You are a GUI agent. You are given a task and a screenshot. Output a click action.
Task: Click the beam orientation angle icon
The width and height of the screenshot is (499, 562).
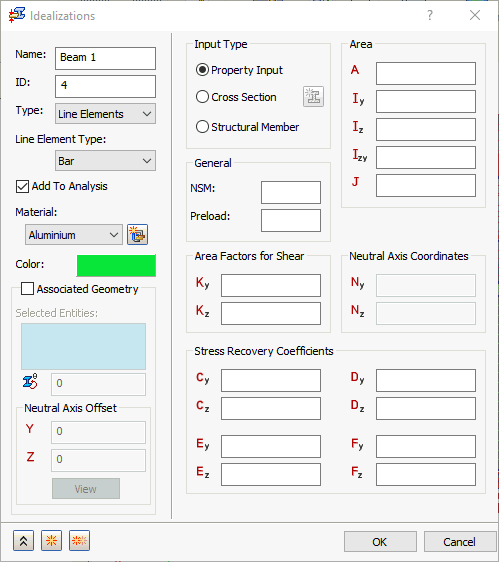pos(30,381)
